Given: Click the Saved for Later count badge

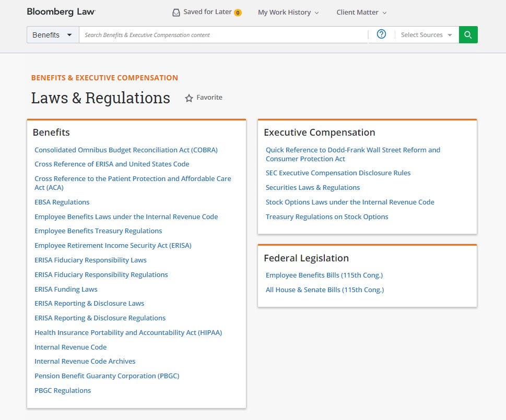Looking at the screenshot, I should tap(238, 13).
